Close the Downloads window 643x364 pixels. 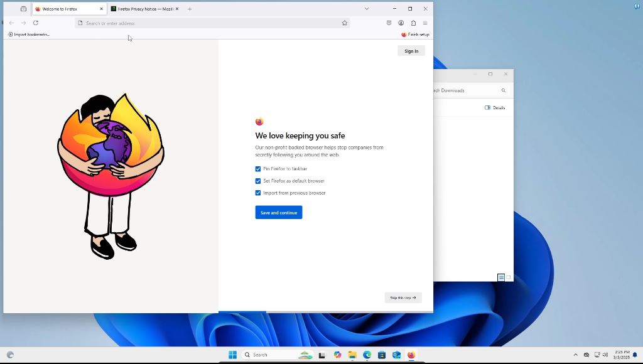[x=505, y=74]
